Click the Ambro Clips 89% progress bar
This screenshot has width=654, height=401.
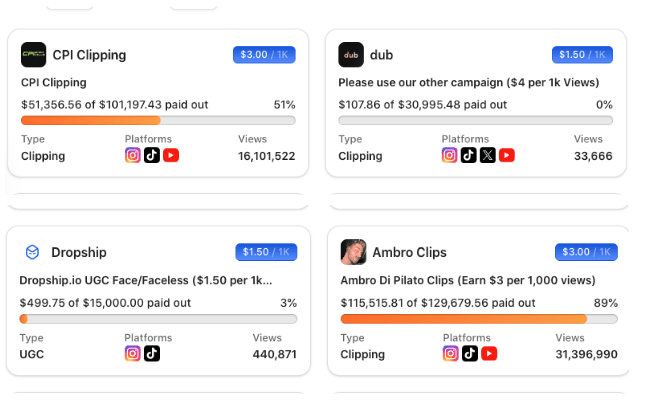pos(479,319)
